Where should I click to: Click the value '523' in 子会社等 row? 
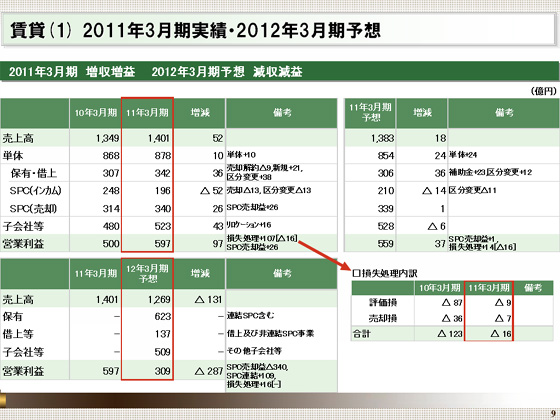click(162, 226)
